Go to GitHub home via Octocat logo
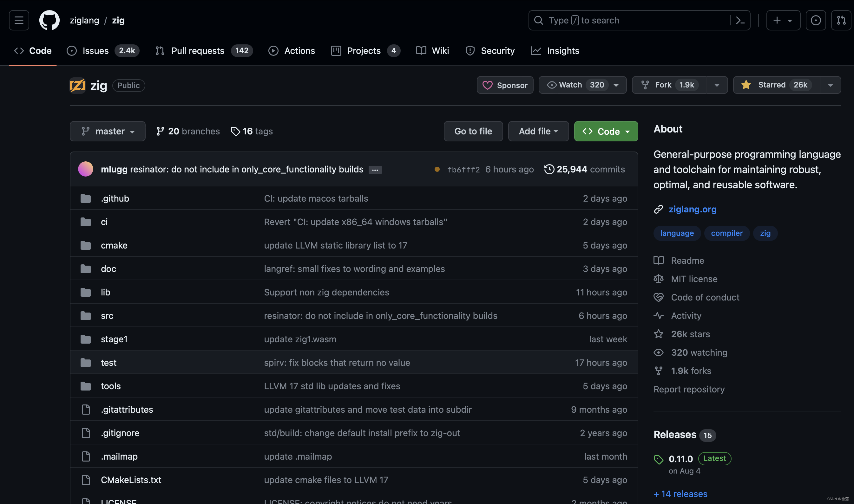This screenshot has width=854, height=504. point(49,20)
